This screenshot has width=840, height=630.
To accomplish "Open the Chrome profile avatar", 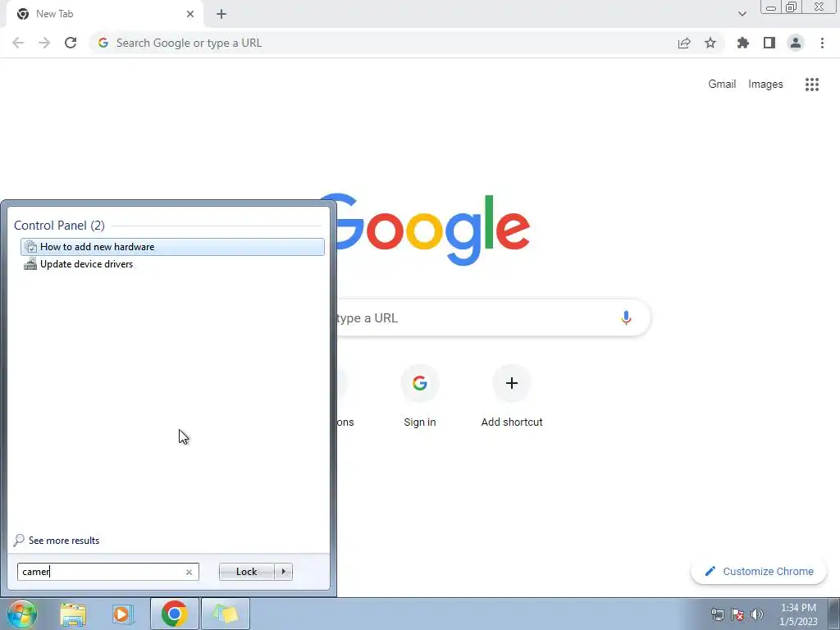I will [796, 43].
